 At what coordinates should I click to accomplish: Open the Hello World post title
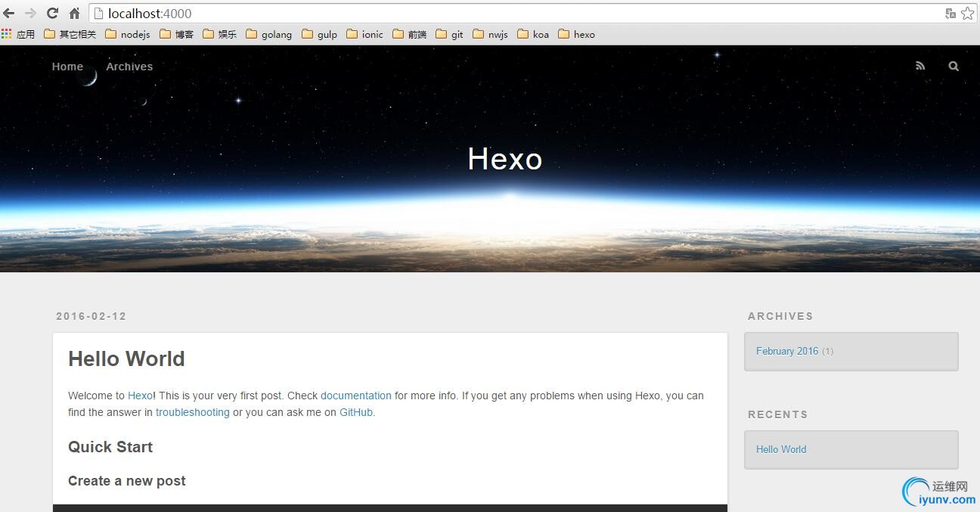[126, 358]
